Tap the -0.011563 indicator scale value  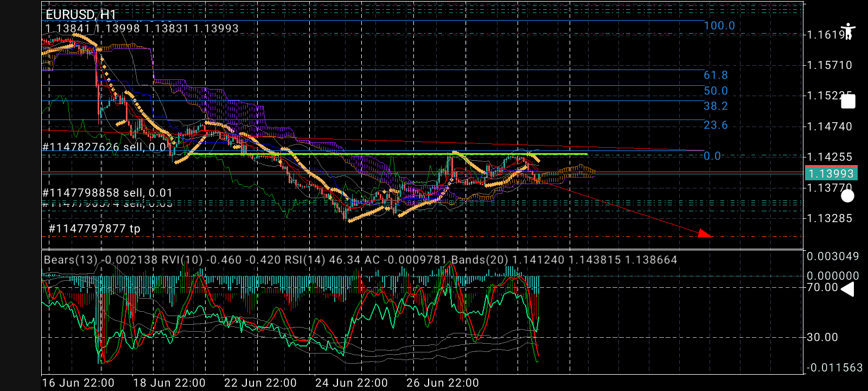(834, 368)
